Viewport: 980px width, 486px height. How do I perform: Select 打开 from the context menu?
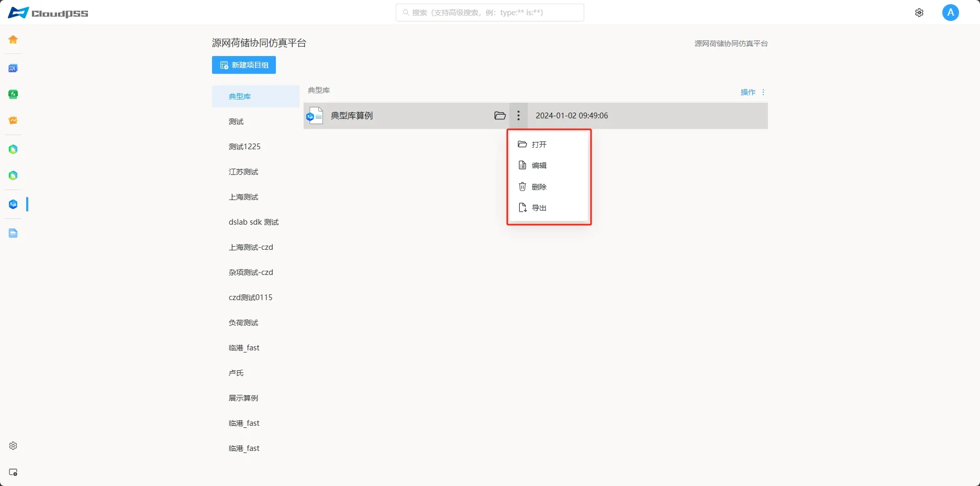tap(539, 145)
